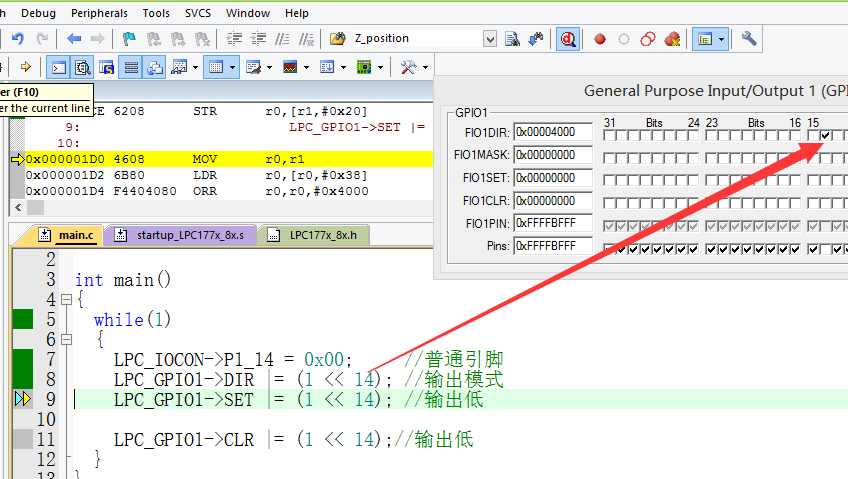848x479 pixels.
Task: Open the Analysis windows icon
Action: [x=290, y=67]
